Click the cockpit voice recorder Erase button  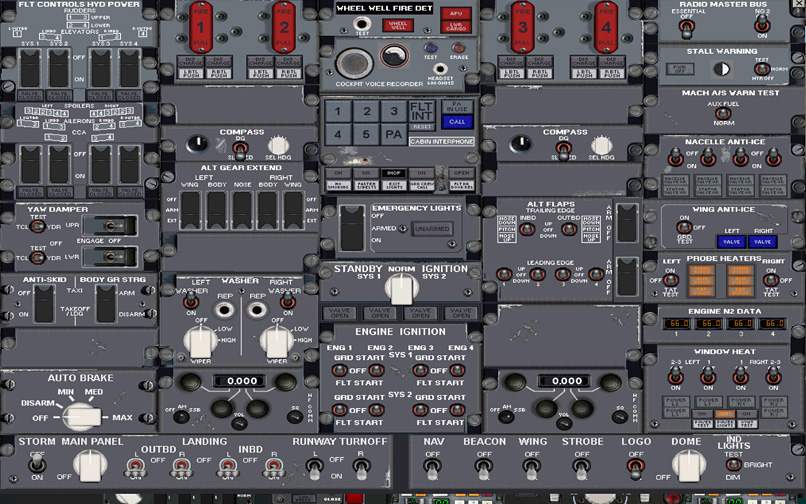click(458, 46)
